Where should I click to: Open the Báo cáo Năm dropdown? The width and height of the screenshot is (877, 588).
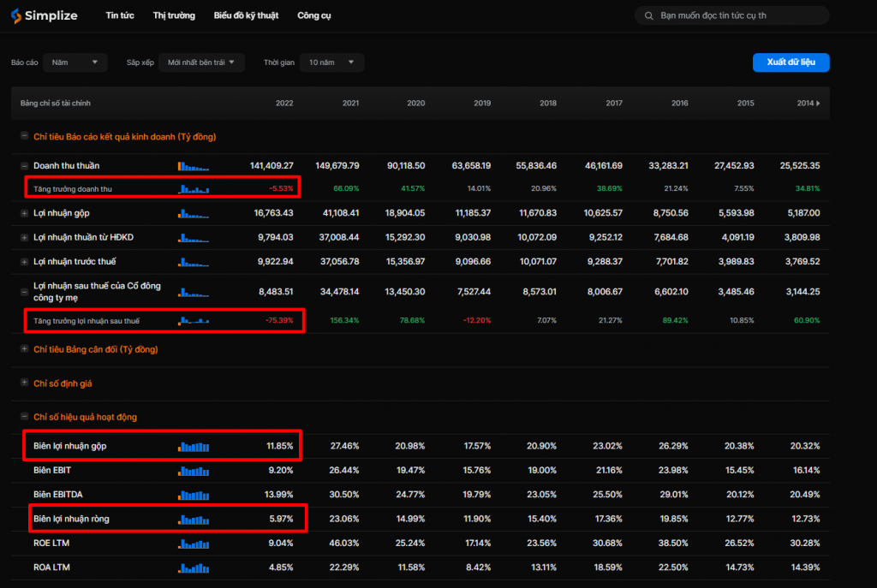[x=75, y=62]
